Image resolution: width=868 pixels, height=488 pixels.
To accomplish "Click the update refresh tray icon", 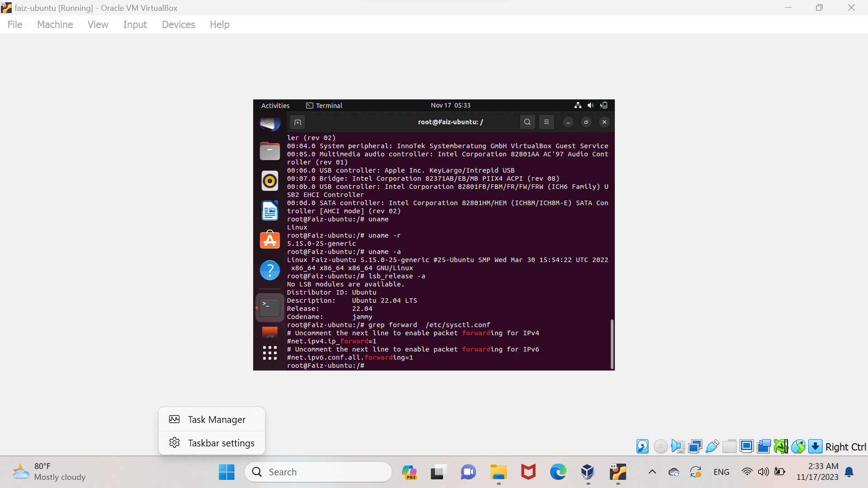I will coord(695,472).
